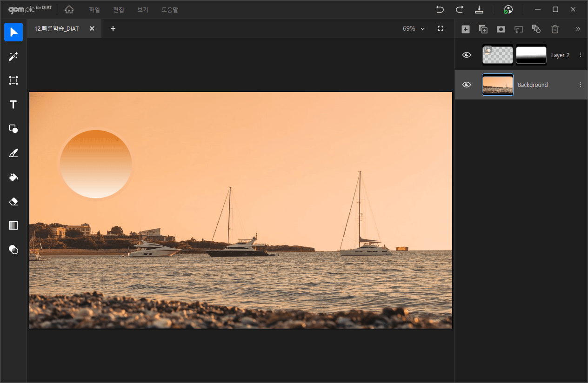Screen dimensions: 588x383
Task: Select the Shape tool
Action: point(13,129)
